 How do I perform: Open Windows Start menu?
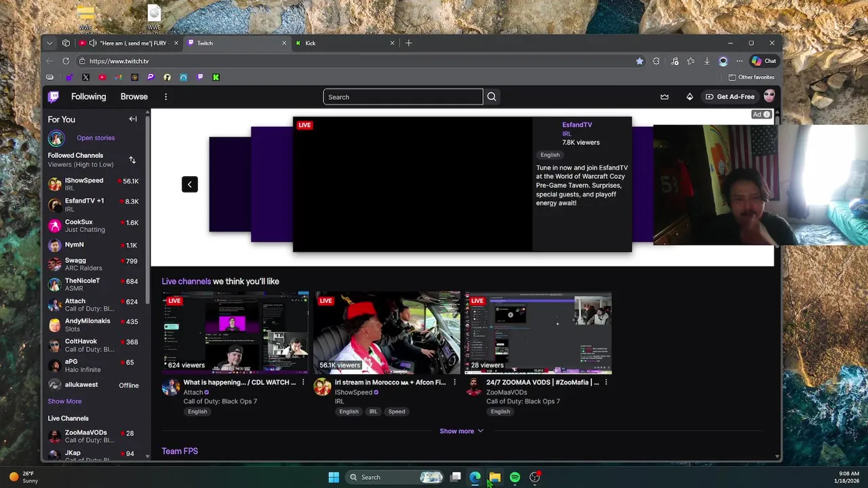pos(334,477)
